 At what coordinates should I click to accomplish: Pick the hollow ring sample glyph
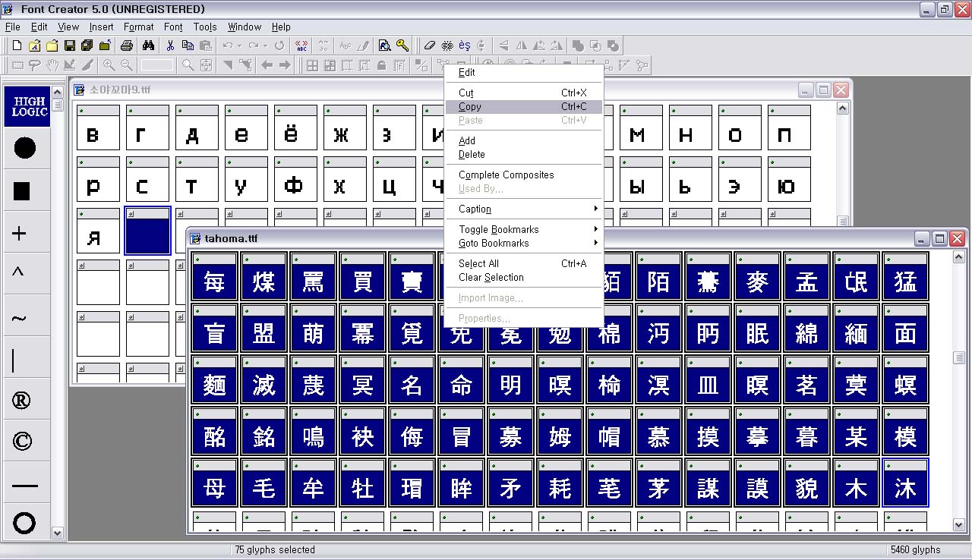click(x=24, y=523)
